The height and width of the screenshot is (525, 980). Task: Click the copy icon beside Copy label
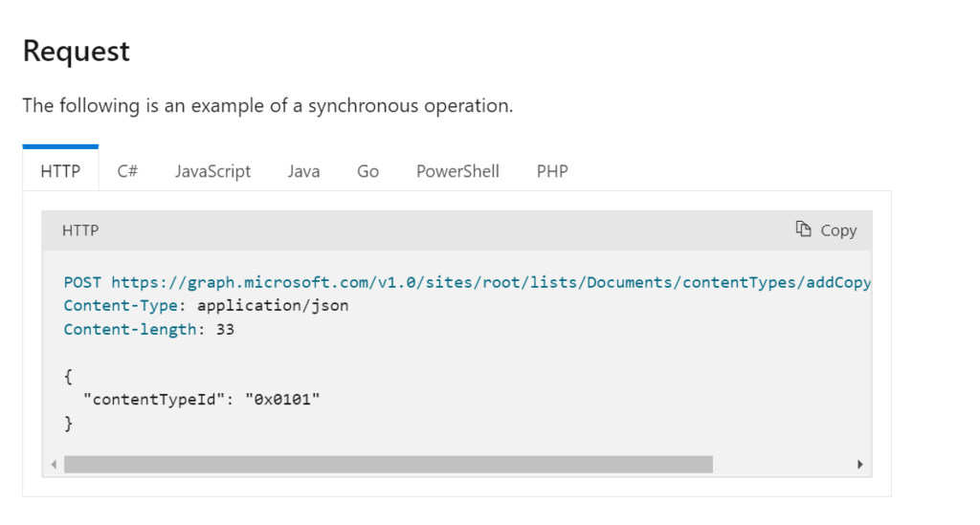(x=803, y=230)
